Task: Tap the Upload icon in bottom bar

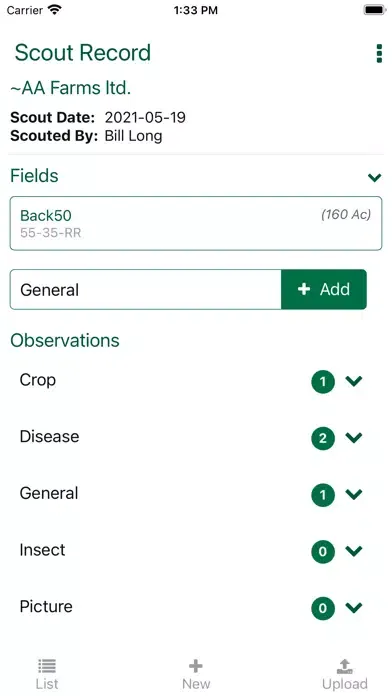Action: (344, 666)
